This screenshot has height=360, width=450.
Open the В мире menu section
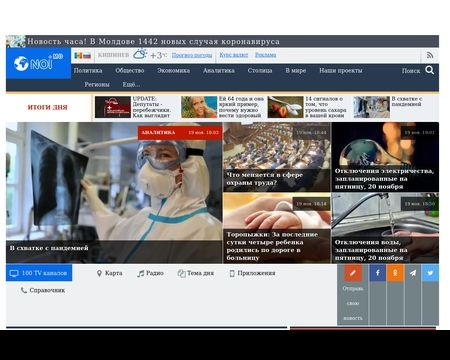point(296,70)
